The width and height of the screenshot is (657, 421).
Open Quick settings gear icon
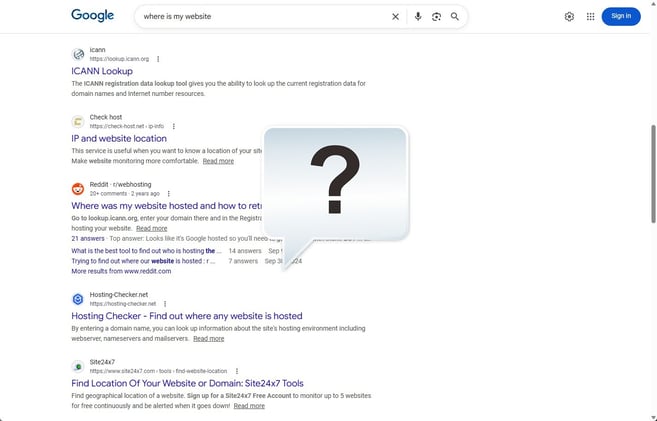(x=569, y=17)
